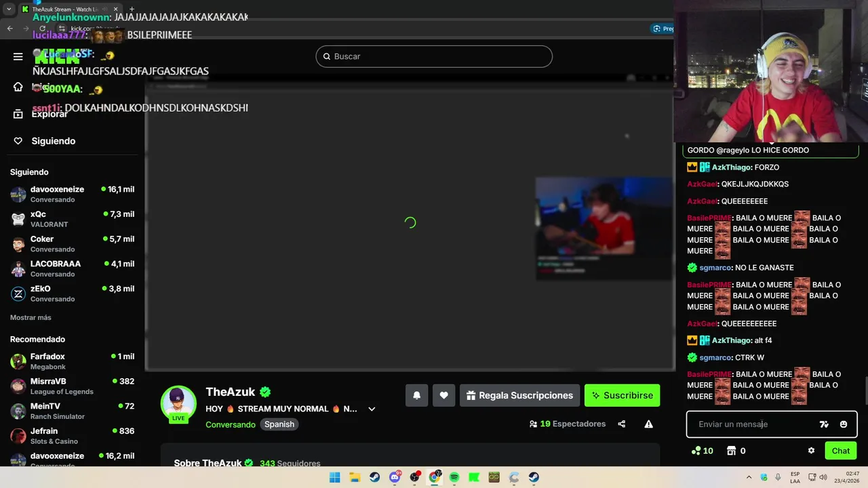Image resolution: width=868 pixels, height=488 pixels.
Task: Open the emoji picker in chat
Action: [843, 424]
